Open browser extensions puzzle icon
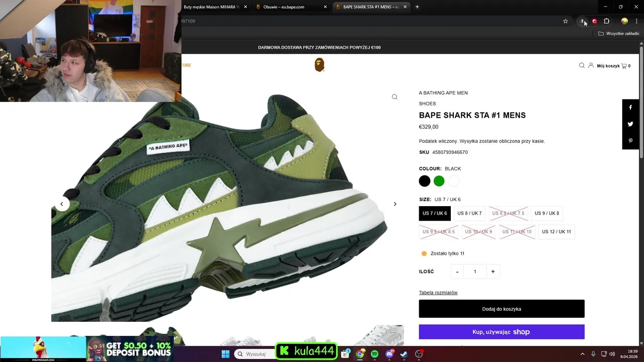644x362 pixels. point(606,21)
